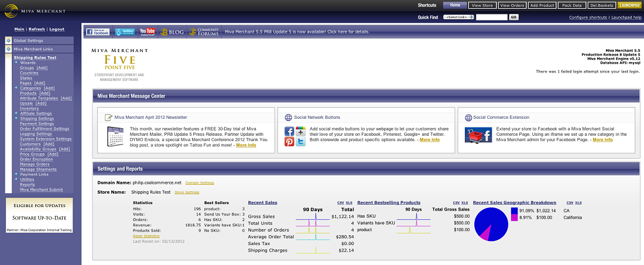
Task: Open Recent Sales Geographic Breakdown link
Action: (x=515, y=202)
